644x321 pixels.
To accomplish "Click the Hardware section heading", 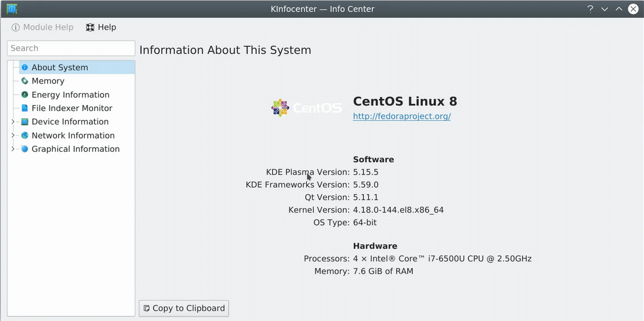I will 375,246.
